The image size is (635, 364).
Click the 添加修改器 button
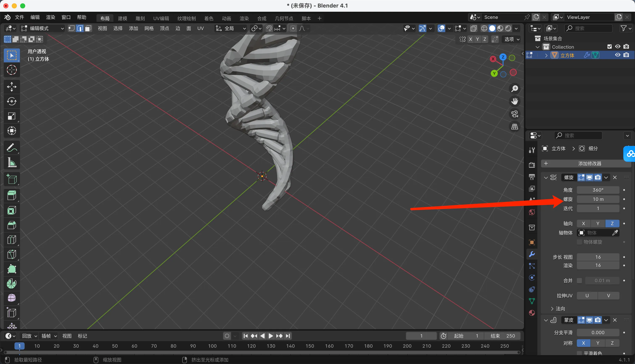(x=586, y=164)
